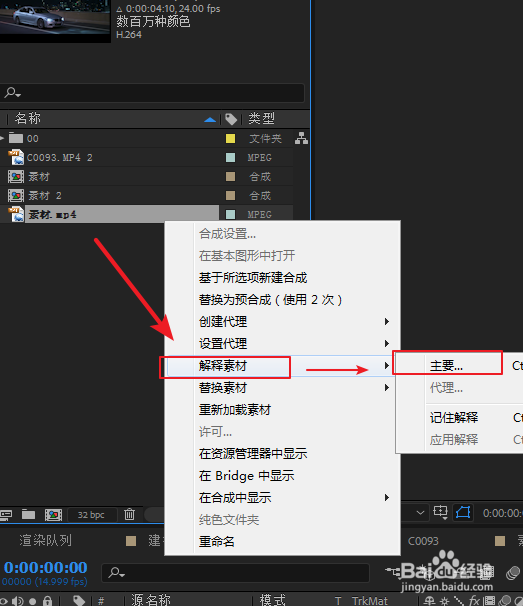This screenshot has width=523, height=606.
Task: Create a new composition with the composition icon
Action: click(53, 514)
